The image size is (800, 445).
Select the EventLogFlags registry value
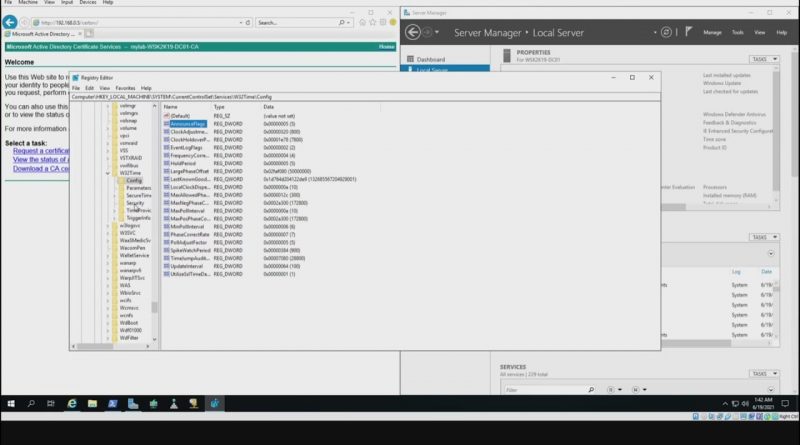click(186, 147)
